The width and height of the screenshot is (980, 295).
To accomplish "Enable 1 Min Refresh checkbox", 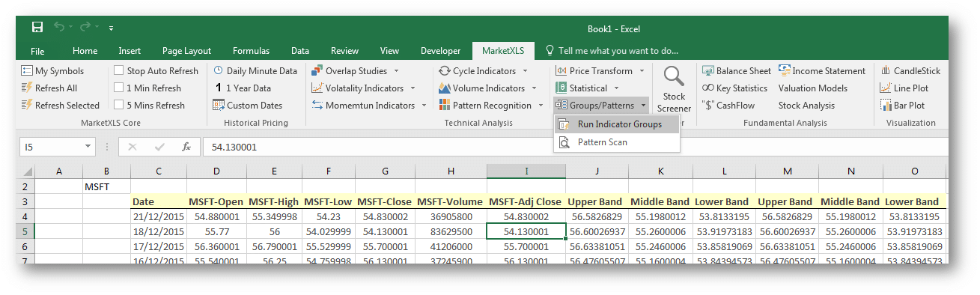I will 119,88.
